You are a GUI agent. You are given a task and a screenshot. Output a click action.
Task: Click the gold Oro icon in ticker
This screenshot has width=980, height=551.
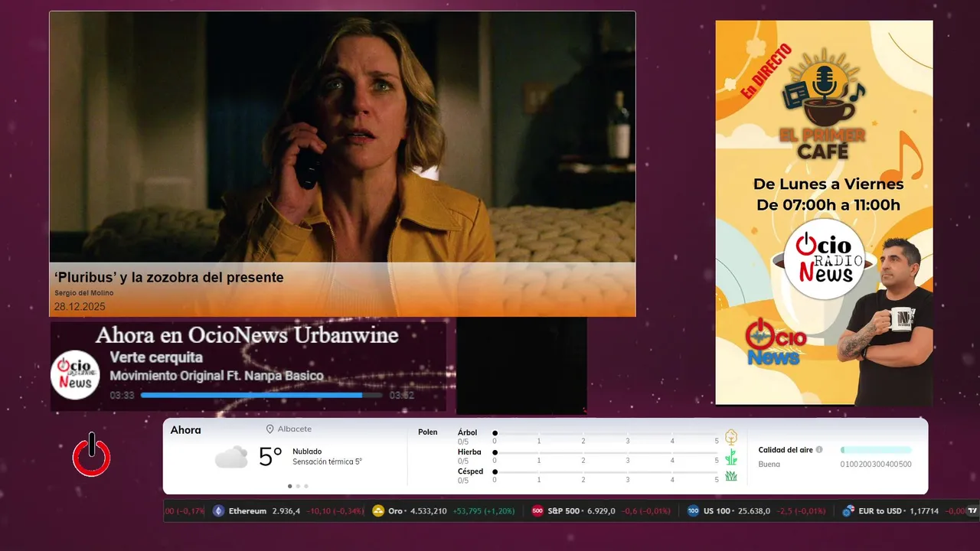[x=378, y=511]
